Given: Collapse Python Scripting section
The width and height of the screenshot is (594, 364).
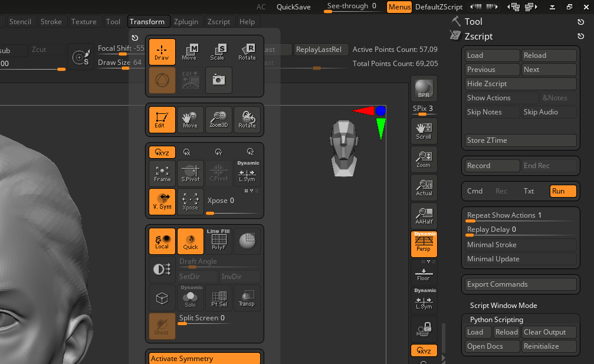Looking at the screenshot, I should coord(497,320).
